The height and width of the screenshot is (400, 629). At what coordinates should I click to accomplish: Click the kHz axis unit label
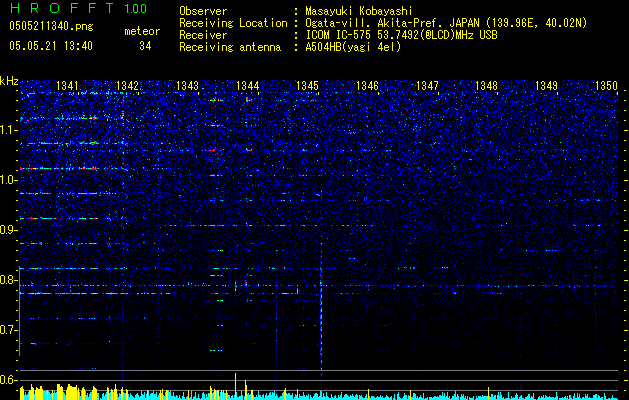click(x=9, y=81)
